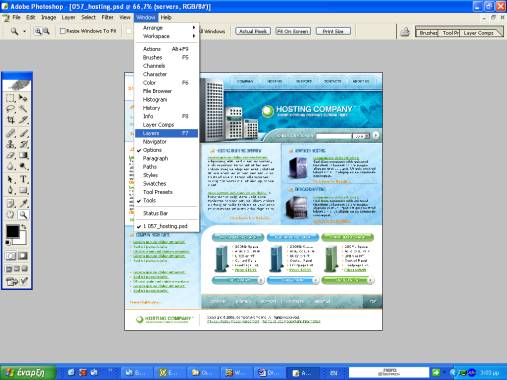Select the Magic Wand tool
Viewport: 507px width, 380px height.
pos(23,109)
